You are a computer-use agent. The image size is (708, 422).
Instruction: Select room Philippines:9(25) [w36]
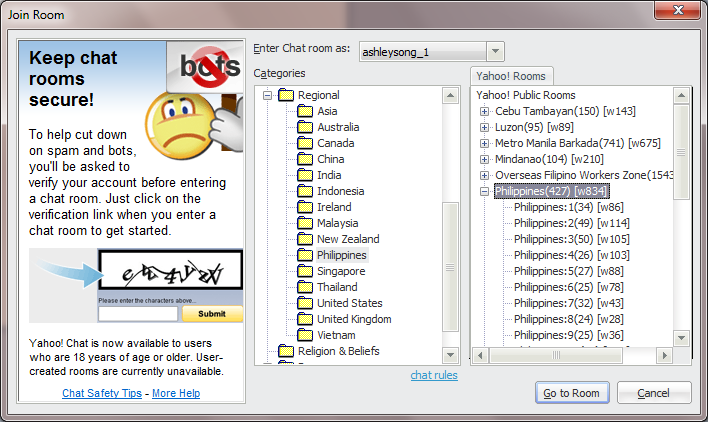click(x=568, y=335)
